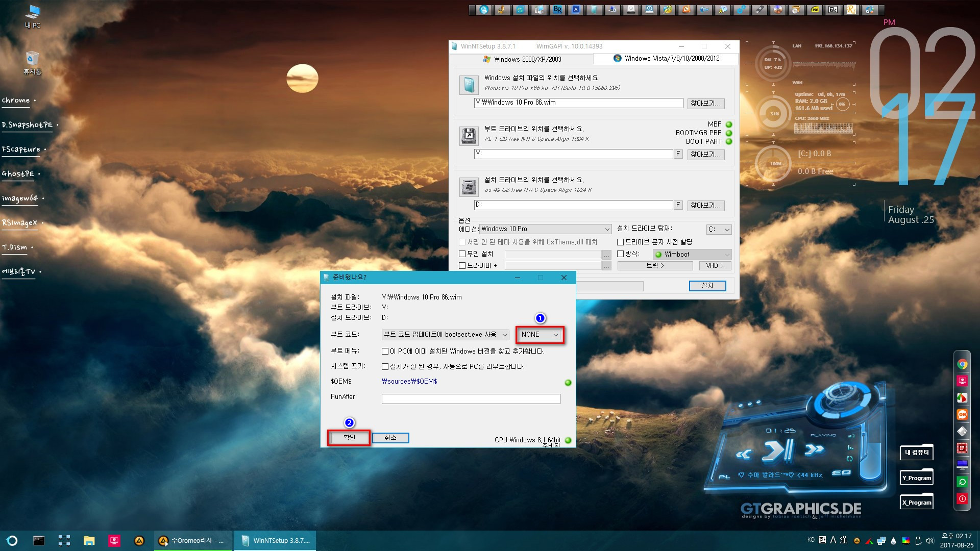
Task: Open the NONE dropdown in the ready dialog
Action: (540, 335)
